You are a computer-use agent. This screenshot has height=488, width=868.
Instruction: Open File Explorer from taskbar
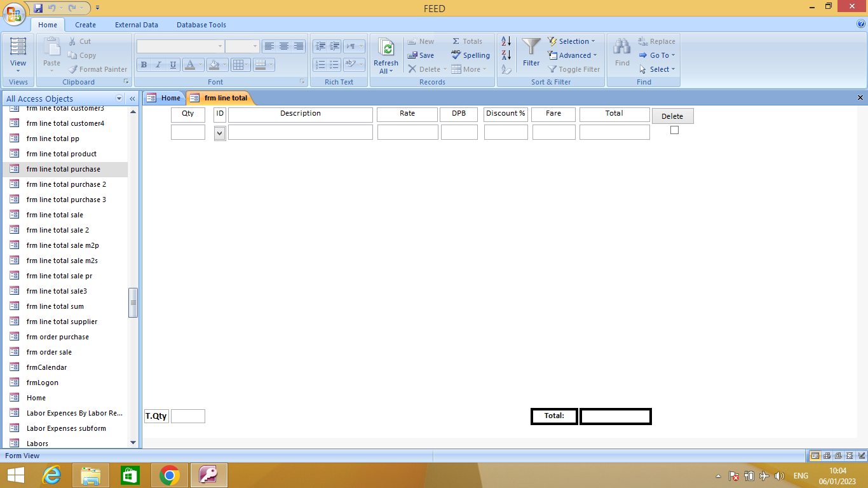point(91,475)
